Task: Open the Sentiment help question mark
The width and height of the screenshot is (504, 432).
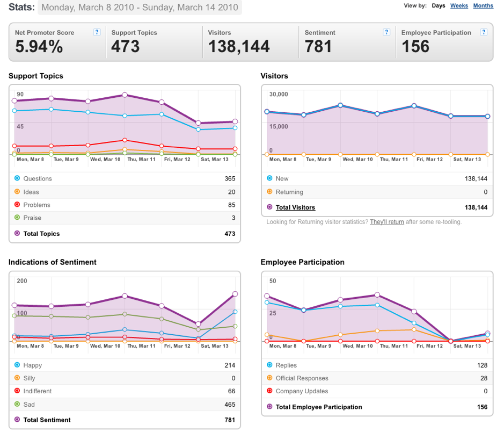Action: point(386,32)
